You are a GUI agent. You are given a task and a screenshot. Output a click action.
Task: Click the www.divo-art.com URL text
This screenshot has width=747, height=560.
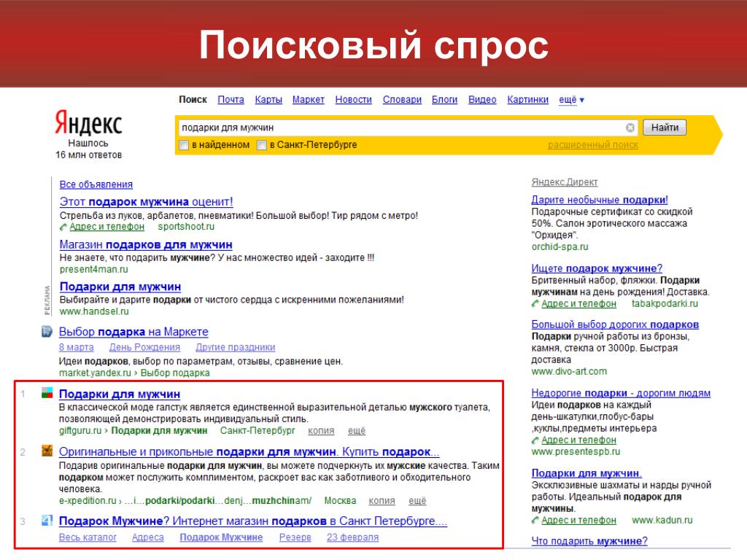(x=569, y=371)
